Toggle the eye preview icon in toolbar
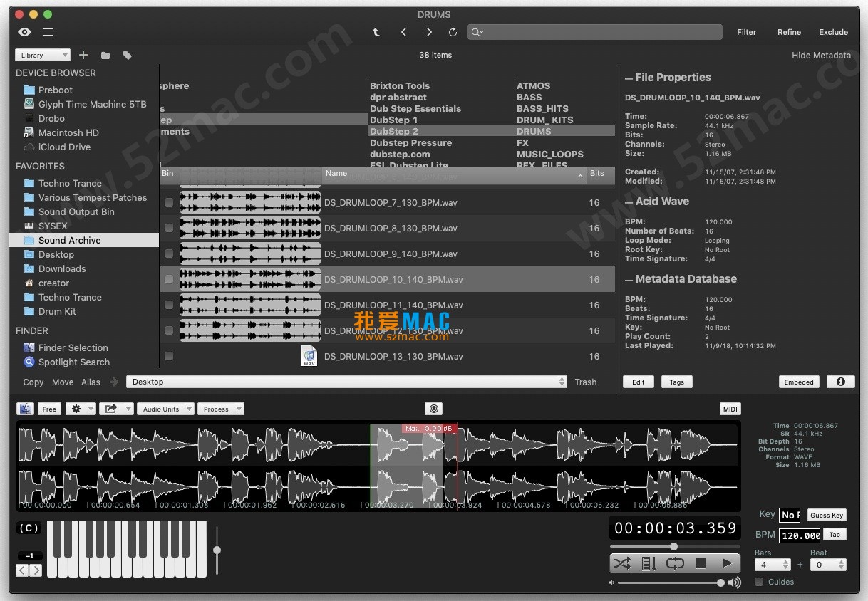This screenshot has height=601, width=868. pos(25,32)
